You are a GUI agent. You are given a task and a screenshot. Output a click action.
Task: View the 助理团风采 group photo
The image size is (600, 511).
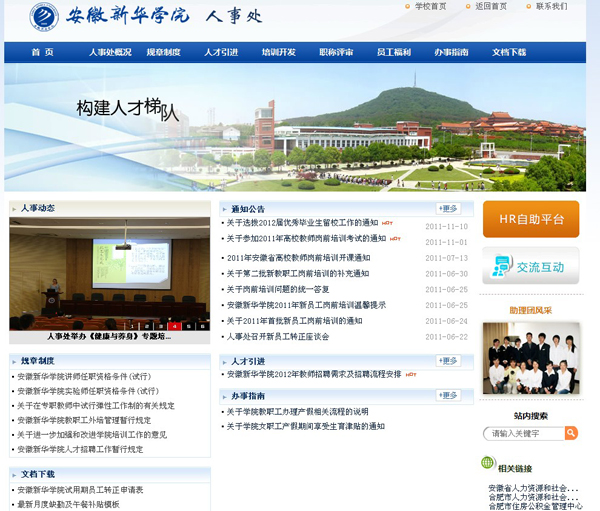click(530, 358)
